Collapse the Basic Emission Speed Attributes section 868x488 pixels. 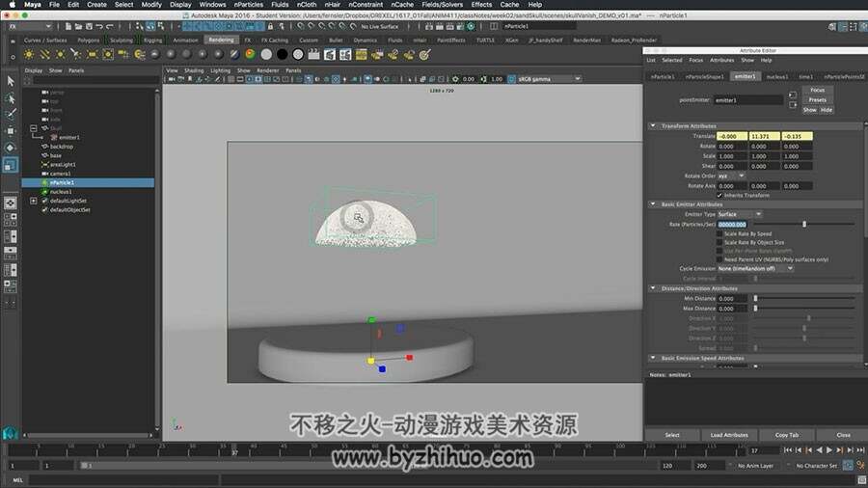pyautogui.click(x=653, y=358)
